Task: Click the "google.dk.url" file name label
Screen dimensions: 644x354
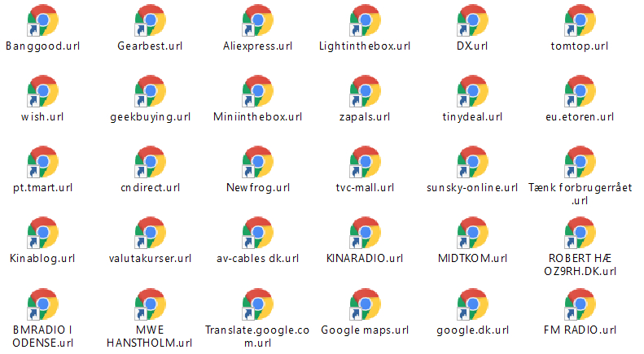Action: tap(472, 330)
